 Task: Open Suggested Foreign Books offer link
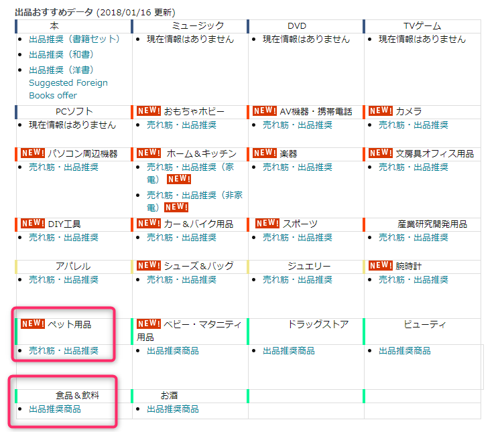click(68, 89)
